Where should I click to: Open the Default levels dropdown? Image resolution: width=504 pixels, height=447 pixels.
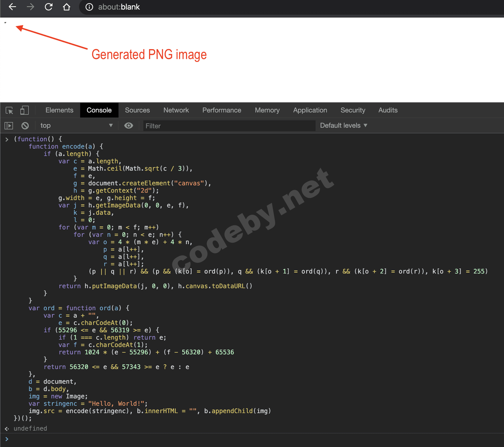[x=344, y=125]
